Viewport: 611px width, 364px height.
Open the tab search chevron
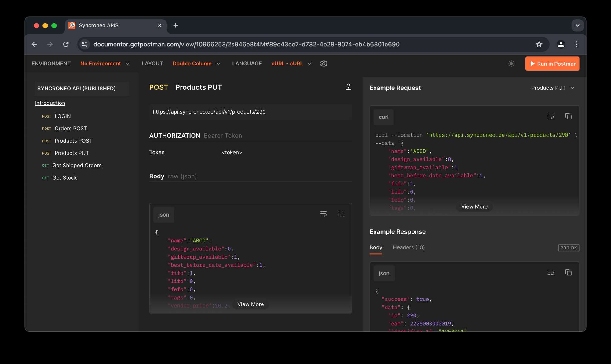pyautogui.click(x=577, y=25)
